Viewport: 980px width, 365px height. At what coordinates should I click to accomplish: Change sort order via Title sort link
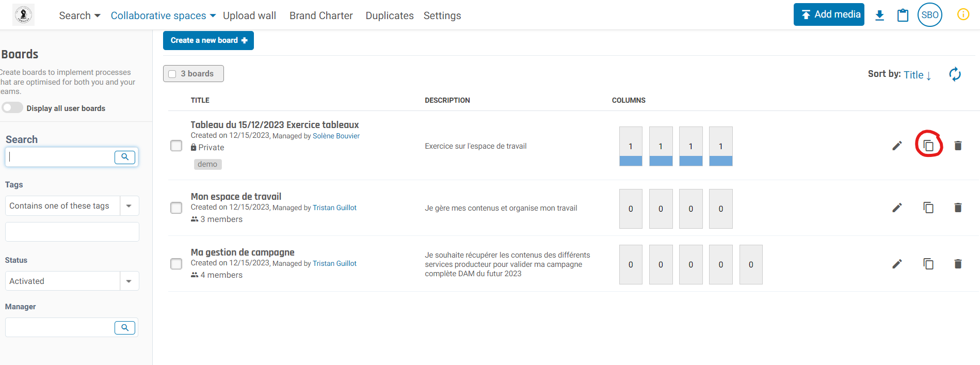[917, 75]
